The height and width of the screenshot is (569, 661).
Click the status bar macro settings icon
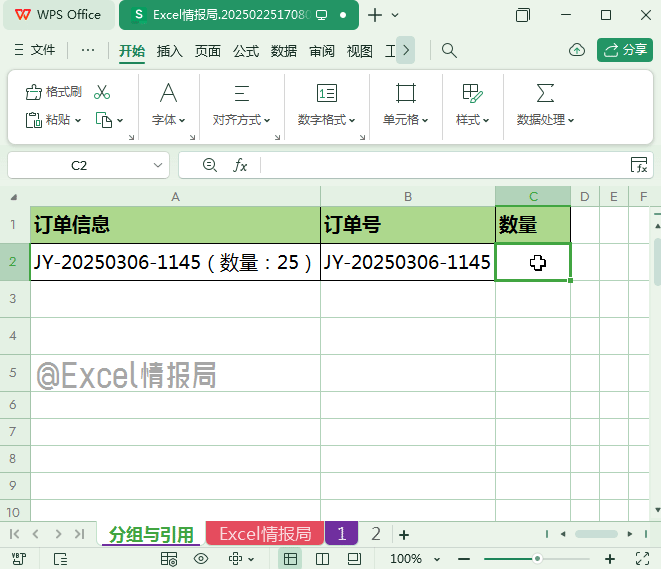tap(19, 559)
